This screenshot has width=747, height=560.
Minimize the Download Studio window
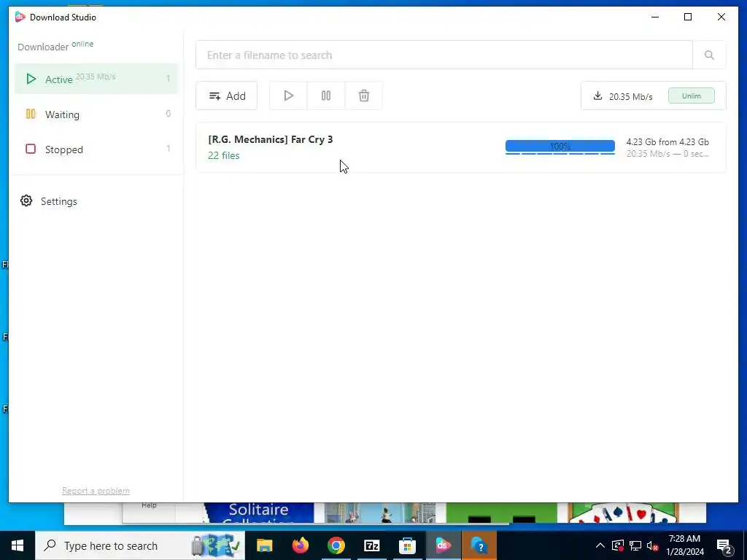pyautogui.click(x=655, y=17)
